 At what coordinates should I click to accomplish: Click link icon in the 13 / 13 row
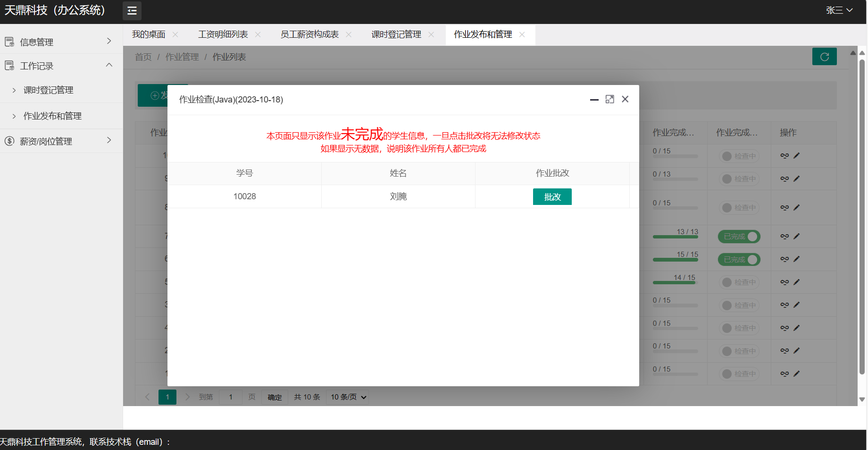point(785,236)
